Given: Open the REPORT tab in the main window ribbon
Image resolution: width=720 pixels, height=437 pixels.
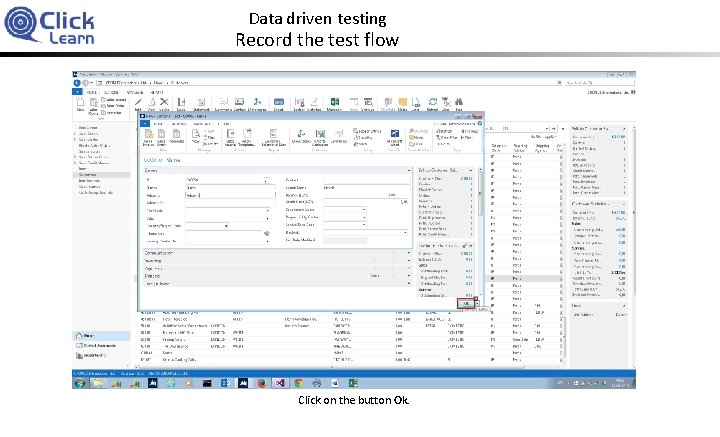Looking at the screenshot, I should tap(156, 92).
